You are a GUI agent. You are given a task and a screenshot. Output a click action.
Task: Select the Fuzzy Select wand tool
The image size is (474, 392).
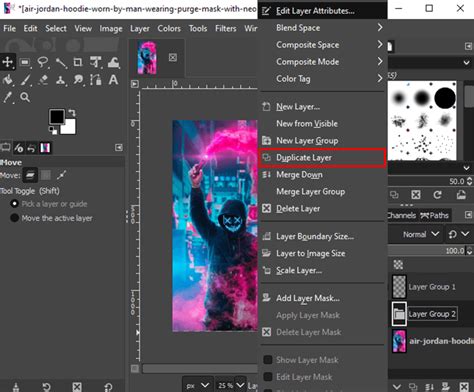click(60, 62)
